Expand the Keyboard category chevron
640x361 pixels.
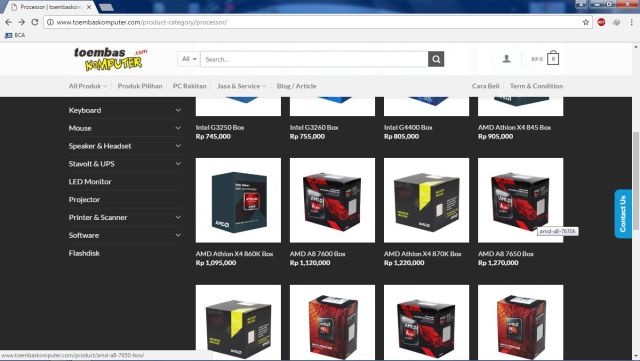point(178,110)
